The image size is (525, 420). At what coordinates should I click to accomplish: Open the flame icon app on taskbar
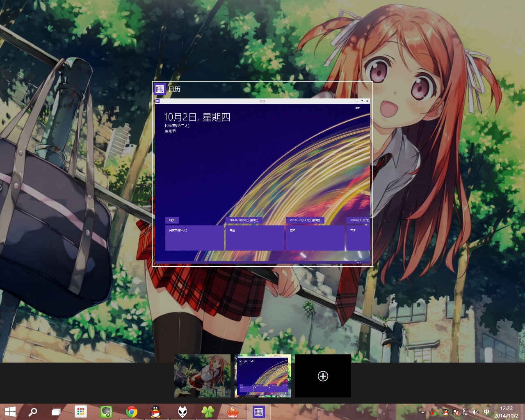233,412
